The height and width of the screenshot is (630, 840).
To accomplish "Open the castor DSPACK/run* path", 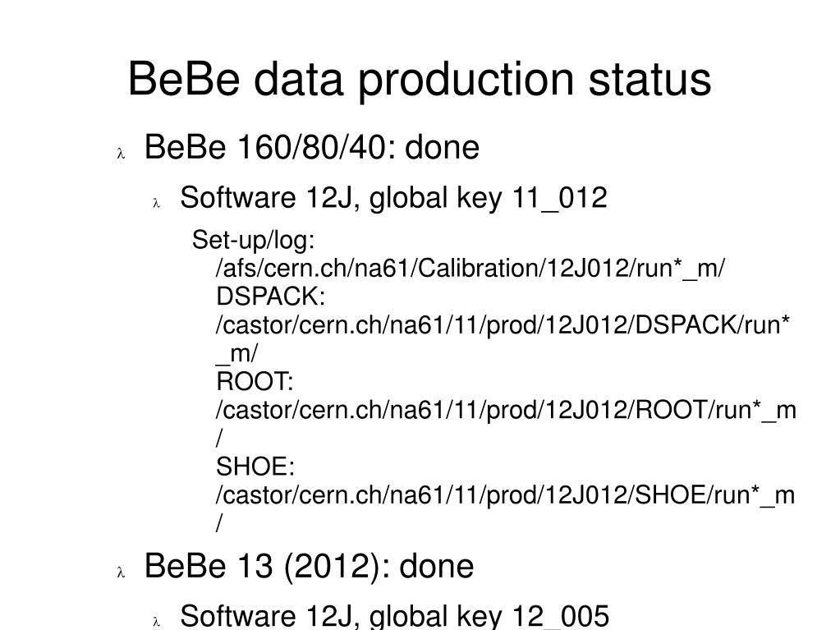I will (503, 324).
